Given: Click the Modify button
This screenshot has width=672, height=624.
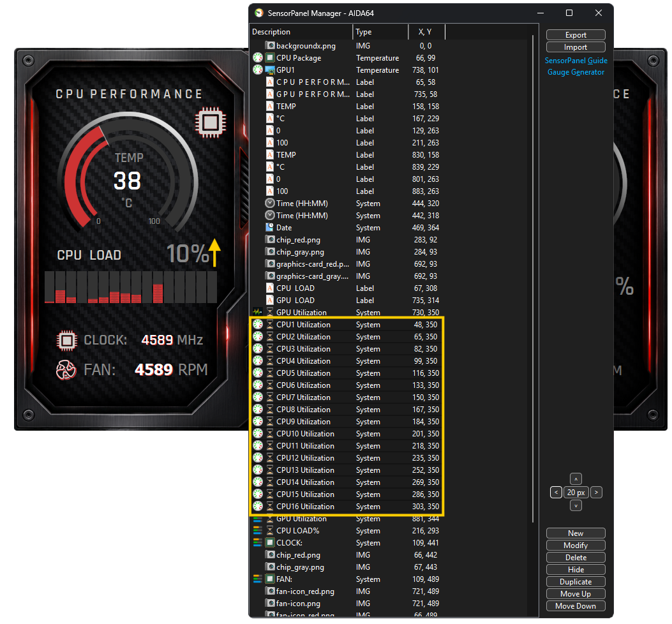Looking at the screenshot, I should pos(576,545).
